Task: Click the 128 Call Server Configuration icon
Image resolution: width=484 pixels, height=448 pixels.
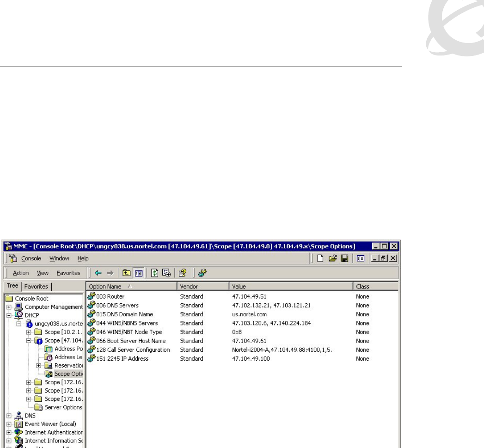Action: (x=92, y=350)
